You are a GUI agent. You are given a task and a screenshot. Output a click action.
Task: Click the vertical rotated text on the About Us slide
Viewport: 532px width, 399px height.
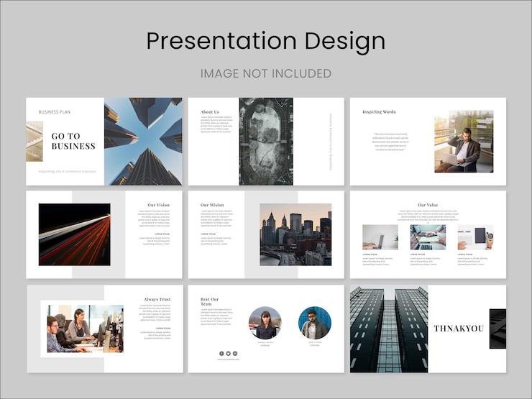click(331, 142)
